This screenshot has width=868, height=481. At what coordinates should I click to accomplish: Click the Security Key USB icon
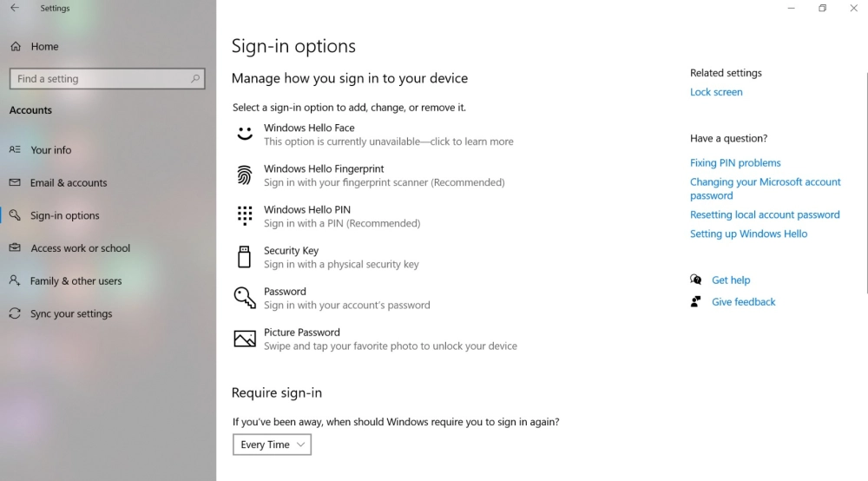[244, 257]
